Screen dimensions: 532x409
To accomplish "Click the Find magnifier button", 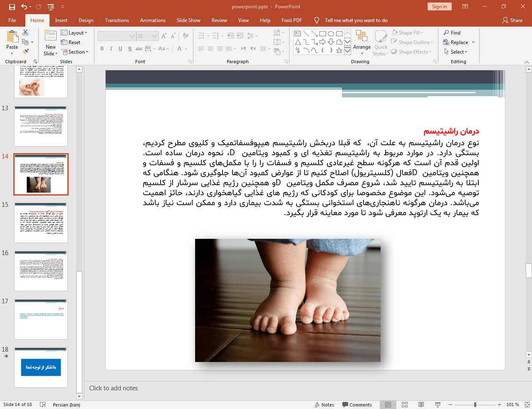I will point(452,33).
